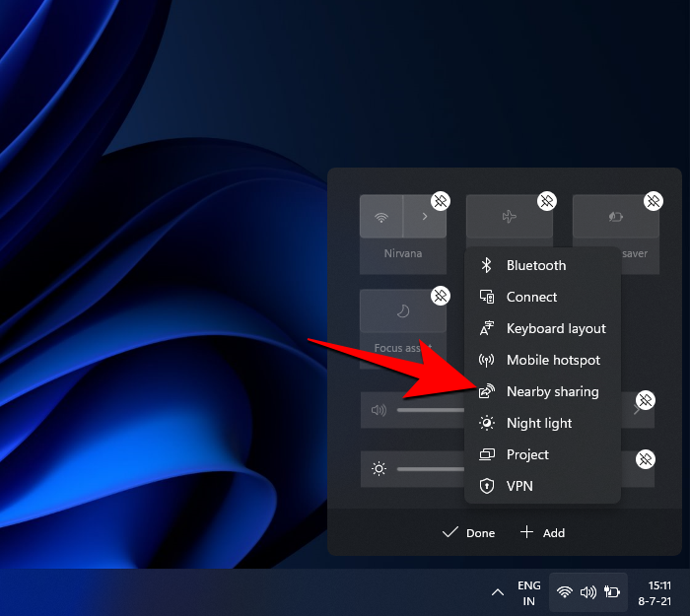This screenshot has width=690, height=616.
Task: Add VPN to quick settings
Action: pos(519,486)
